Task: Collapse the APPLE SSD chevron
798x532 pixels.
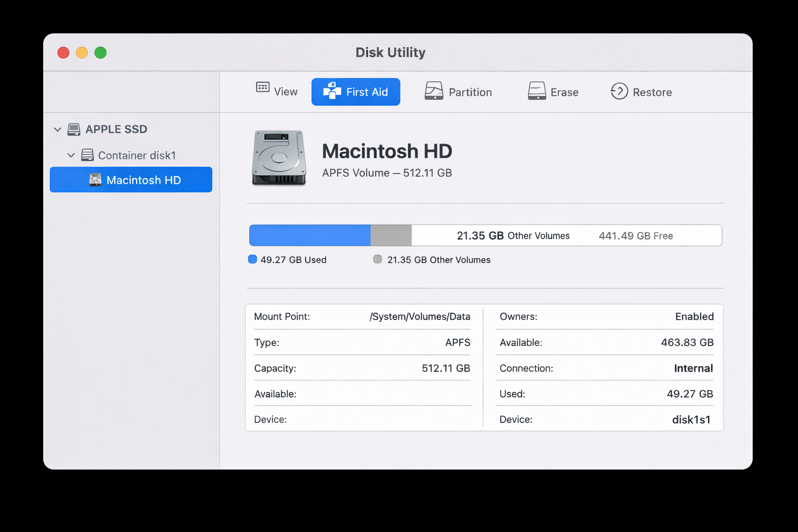Action: [x=58, y=129]
